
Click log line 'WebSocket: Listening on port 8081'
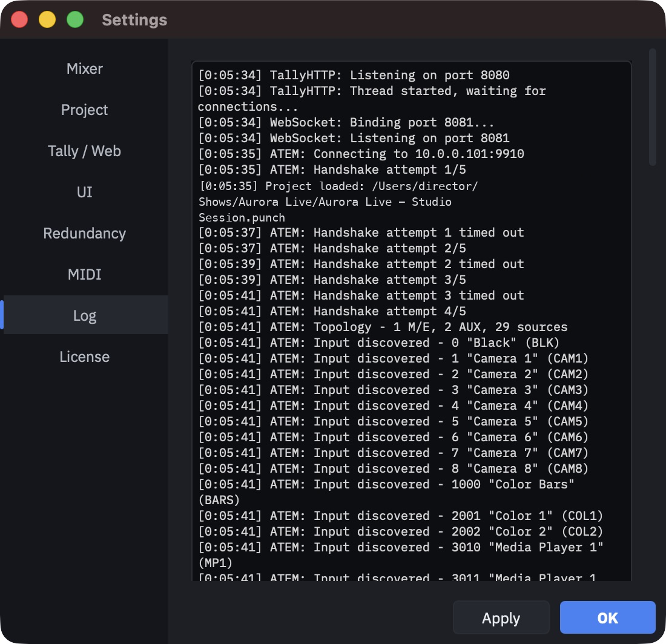coord(354,138)
